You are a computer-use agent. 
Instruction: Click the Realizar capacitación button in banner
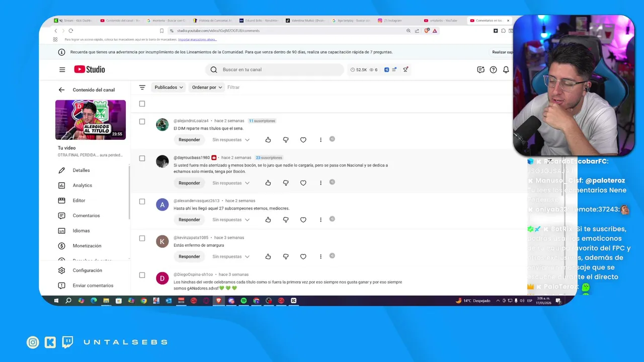click(502, 52)
